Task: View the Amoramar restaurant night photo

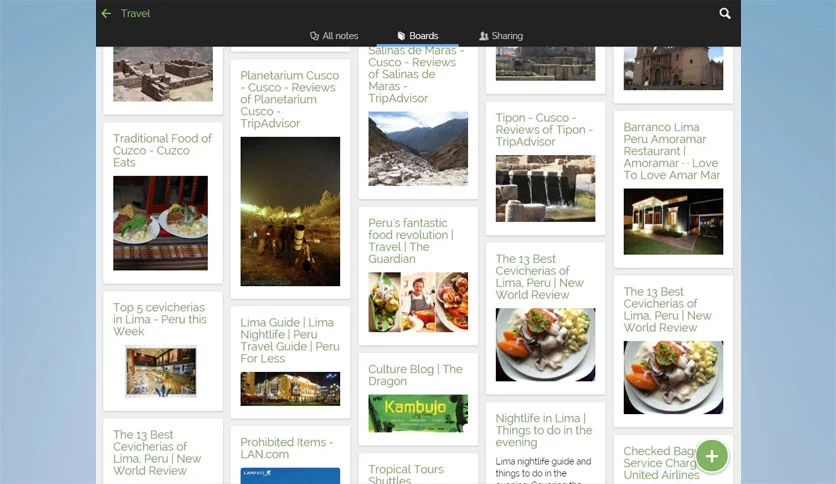Action: (673, 221)
